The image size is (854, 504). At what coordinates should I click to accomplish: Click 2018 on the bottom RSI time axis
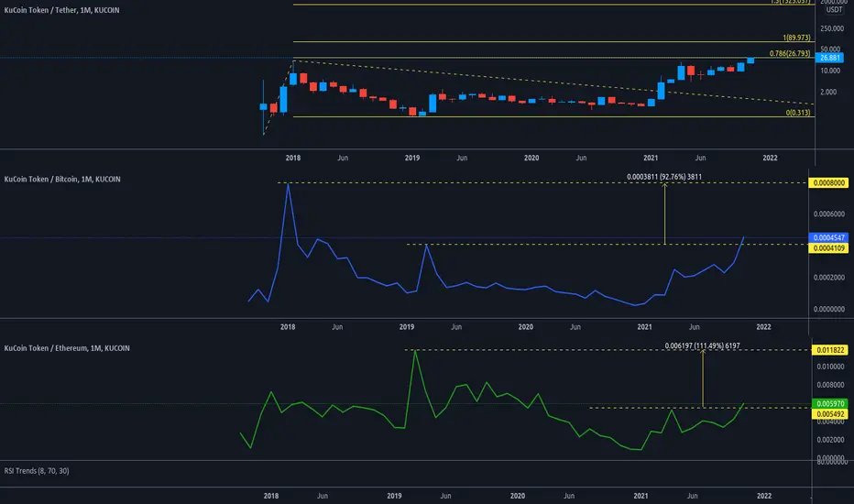pyautogui.click(x=271, y=496)
